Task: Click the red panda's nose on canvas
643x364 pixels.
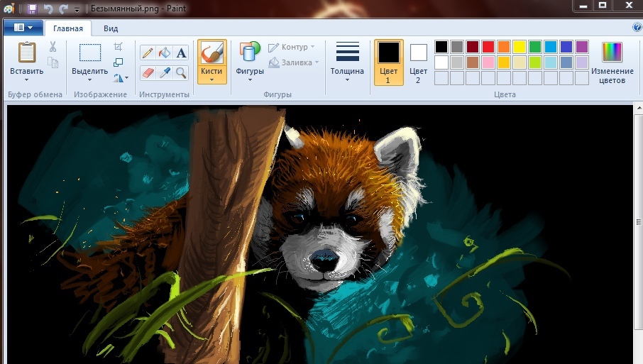Action: coord(324,259)
